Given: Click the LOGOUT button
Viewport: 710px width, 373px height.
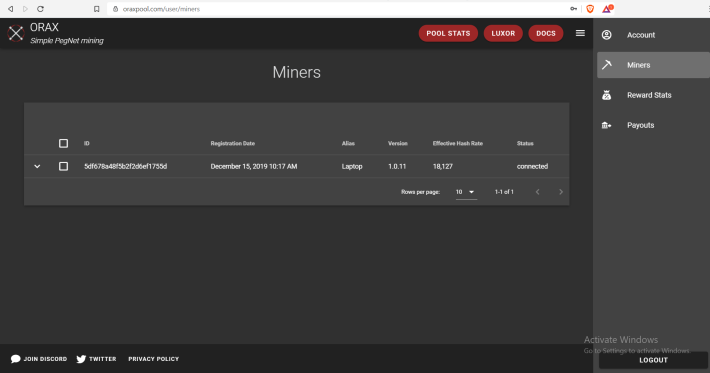Looking at the screenshot, I should click(x=653, y=360).
